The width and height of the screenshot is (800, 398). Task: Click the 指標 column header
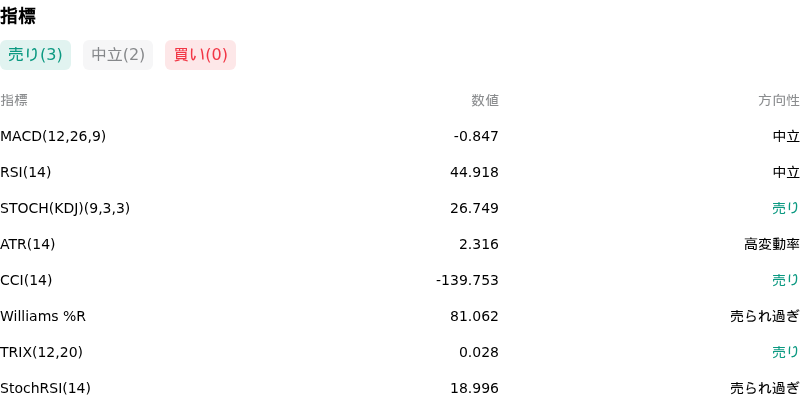14,101
